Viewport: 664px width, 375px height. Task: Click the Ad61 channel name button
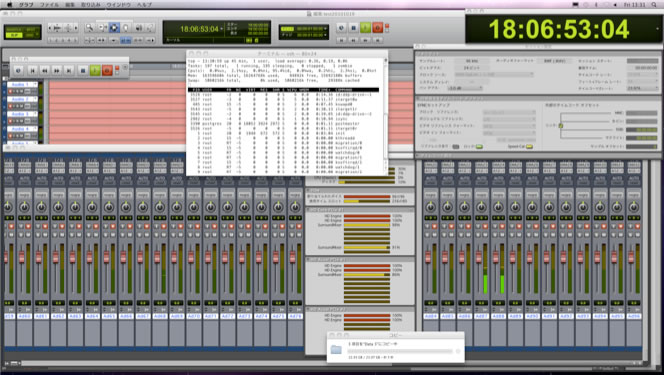(x=42, y=316)
